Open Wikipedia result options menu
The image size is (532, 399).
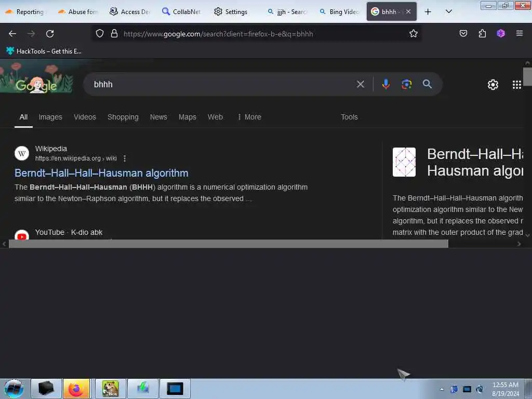[x=125, y=158]
